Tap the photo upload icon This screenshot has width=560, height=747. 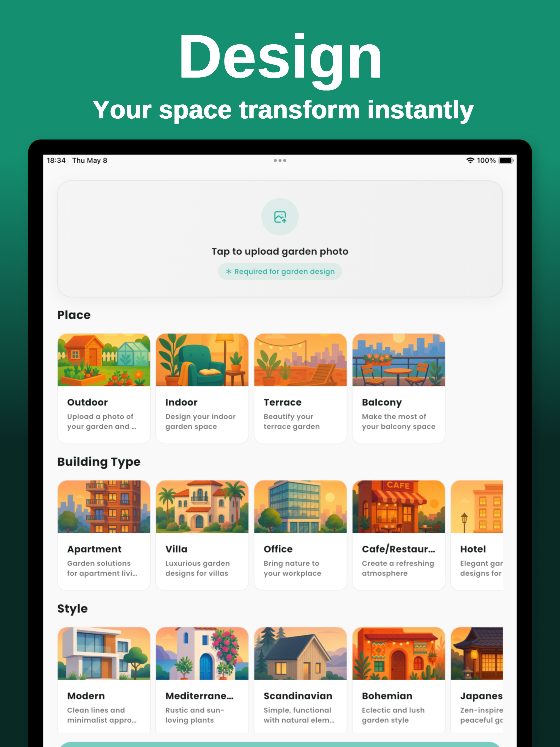point(280,217)
